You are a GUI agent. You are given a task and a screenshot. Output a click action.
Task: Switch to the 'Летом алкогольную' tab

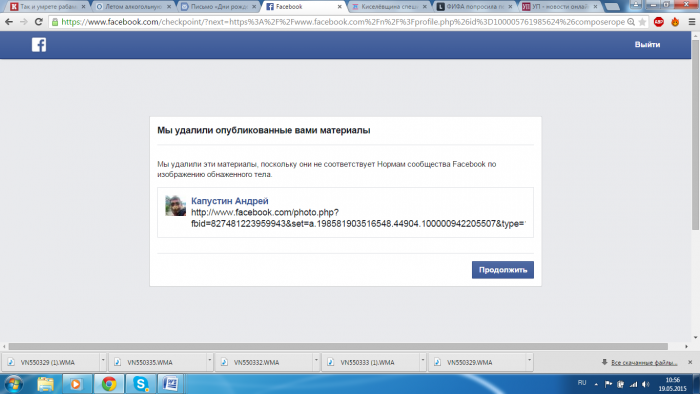133,7
